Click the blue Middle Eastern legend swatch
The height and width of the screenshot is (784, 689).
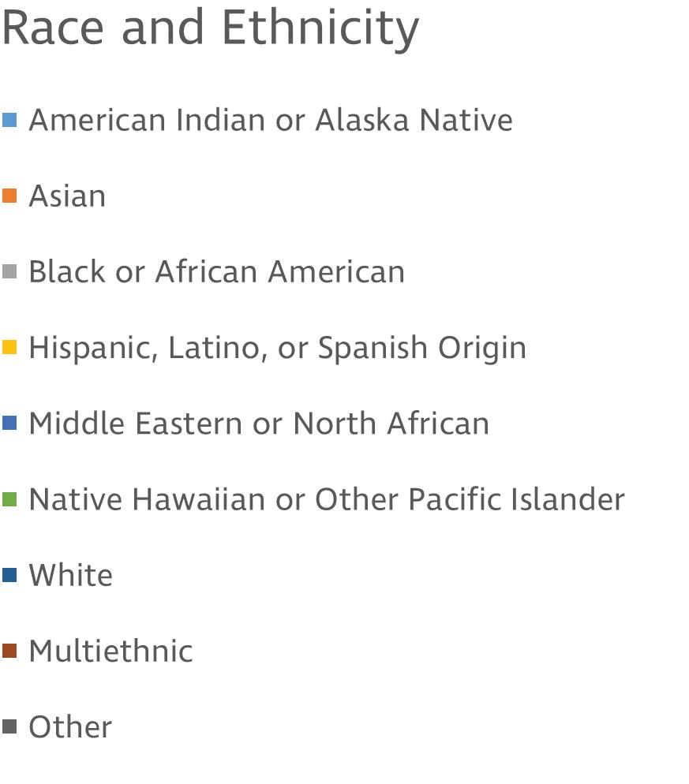coord(9,424)
